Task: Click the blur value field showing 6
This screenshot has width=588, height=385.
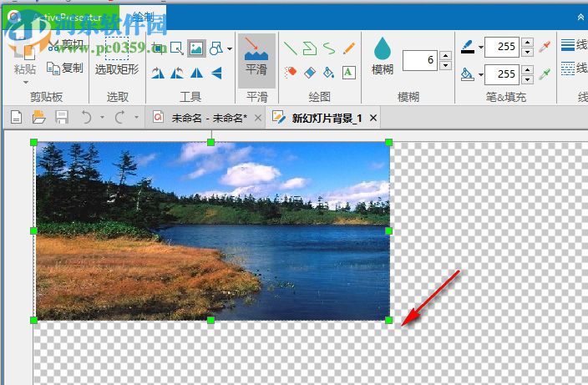Action: click(x=419, y=60)
